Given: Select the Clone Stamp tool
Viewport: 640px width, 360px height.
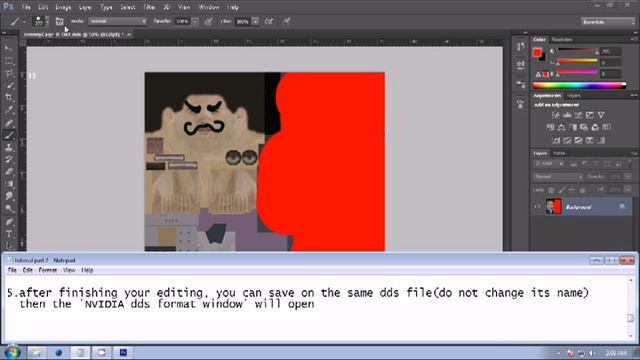Looking at the screenshot, I should click(9, 147).
